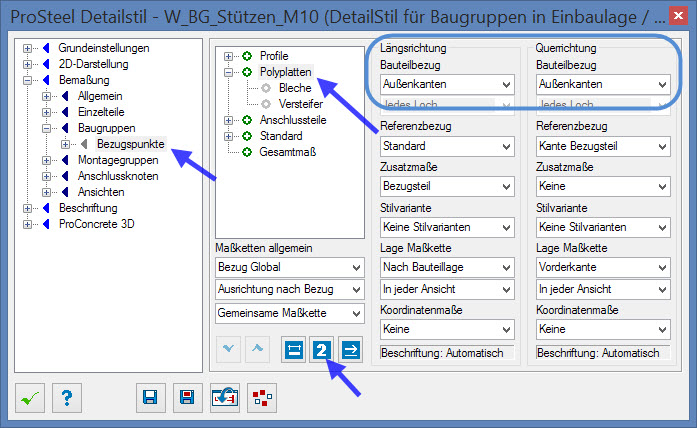This screenshot has height=428, width=697.
Task: Click the green checkmark OK button
Action: click(x=30, y=398)
